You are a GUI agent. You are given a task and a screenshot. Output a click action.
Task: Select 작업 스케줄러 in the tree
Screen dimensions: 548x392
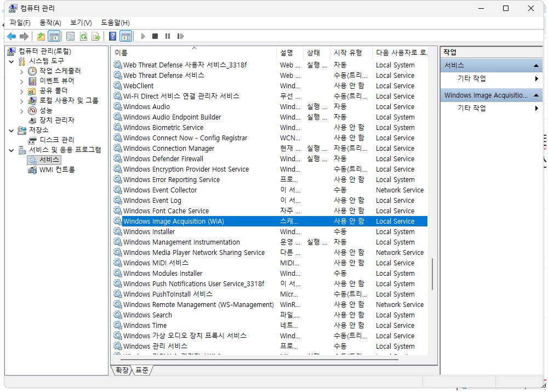60,71
